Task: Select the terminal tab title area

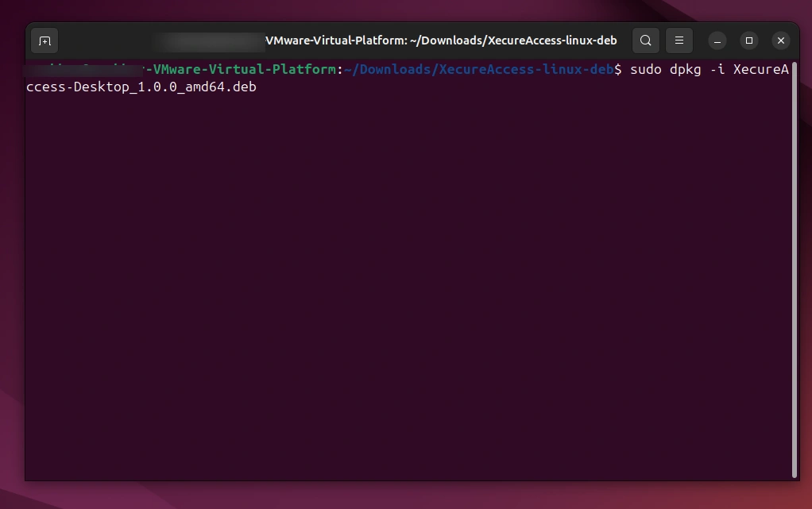Action: 442,40
